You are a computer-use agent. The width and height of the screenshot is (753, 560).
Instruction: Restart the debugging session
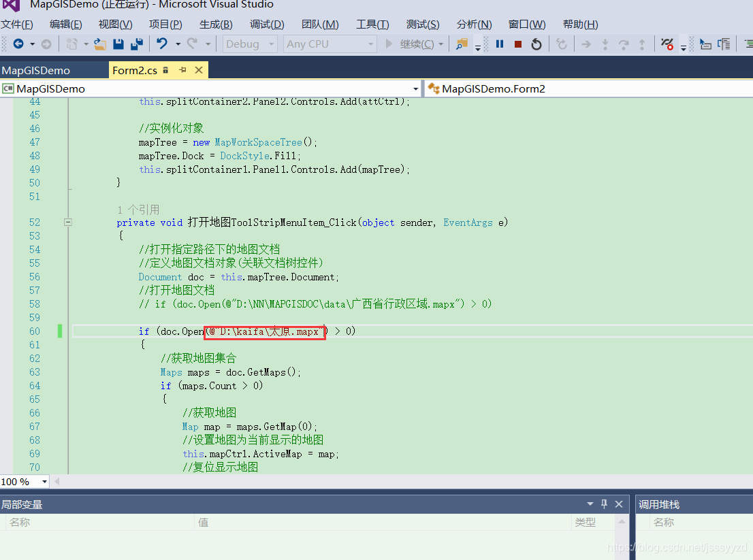(x=536, y=44)
